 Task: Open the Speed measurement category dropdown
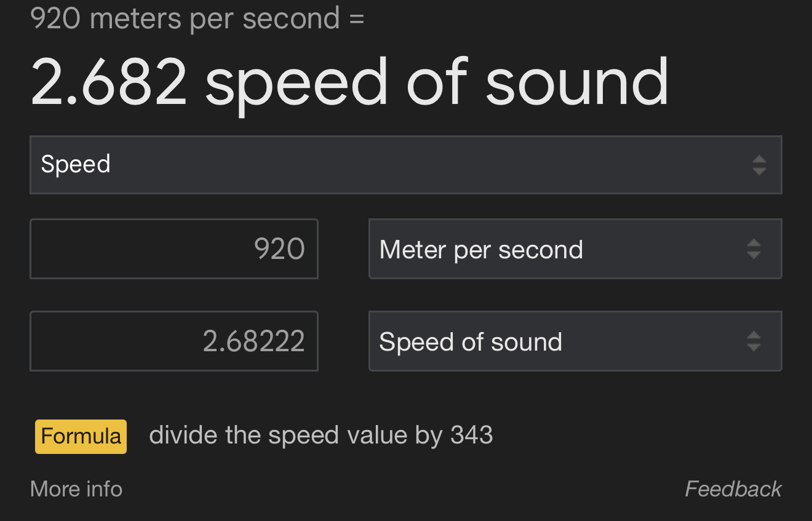pos(405,165)
